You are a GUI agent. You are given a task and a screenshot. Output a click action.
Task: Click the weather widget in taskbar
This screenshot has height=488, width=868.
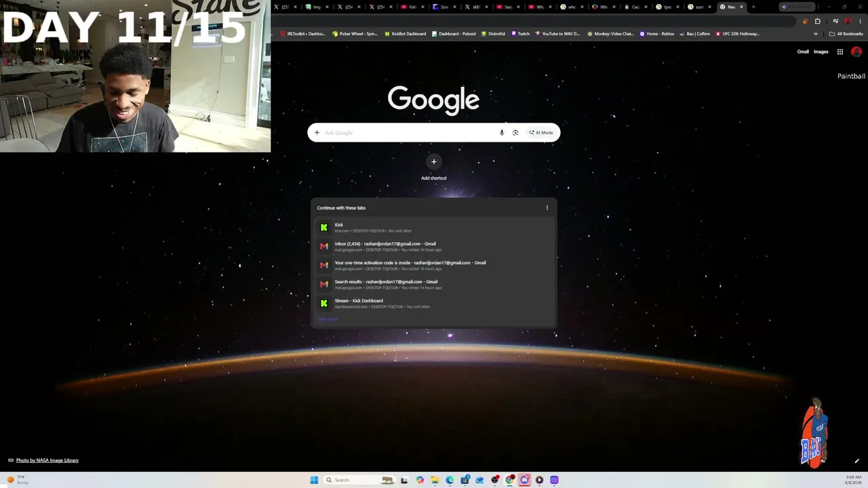(x=18, y=480)
